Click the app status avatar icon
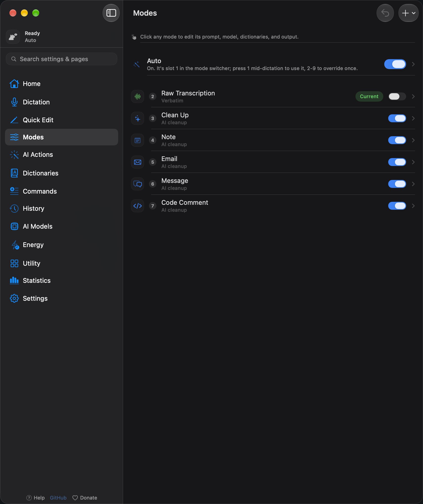This screenshot has height=504, width=423. tap(13, 37)
